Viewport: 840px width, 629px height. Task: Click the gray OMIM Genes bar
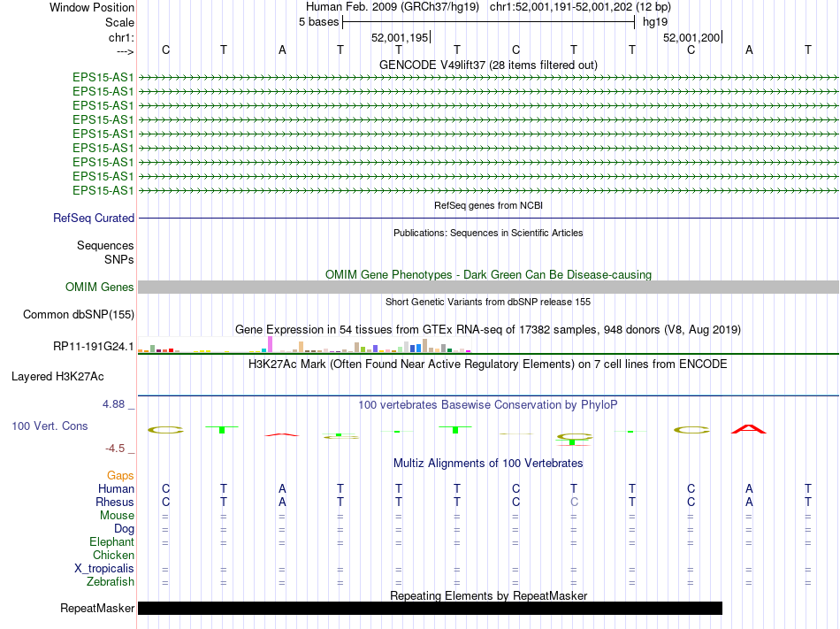click(488, 288)
